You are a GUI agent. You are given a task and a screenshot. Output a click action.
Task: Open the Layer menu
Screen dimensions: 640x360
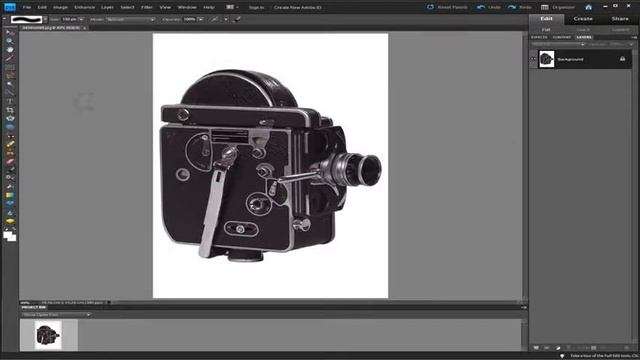coord(107,7)
